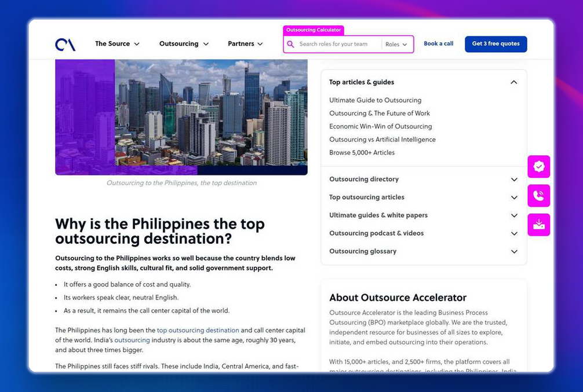The width and height of the screenshot is (583, 392).
Task: Click the Outsource Accelerator logo
Action: (x=65, y=44)
